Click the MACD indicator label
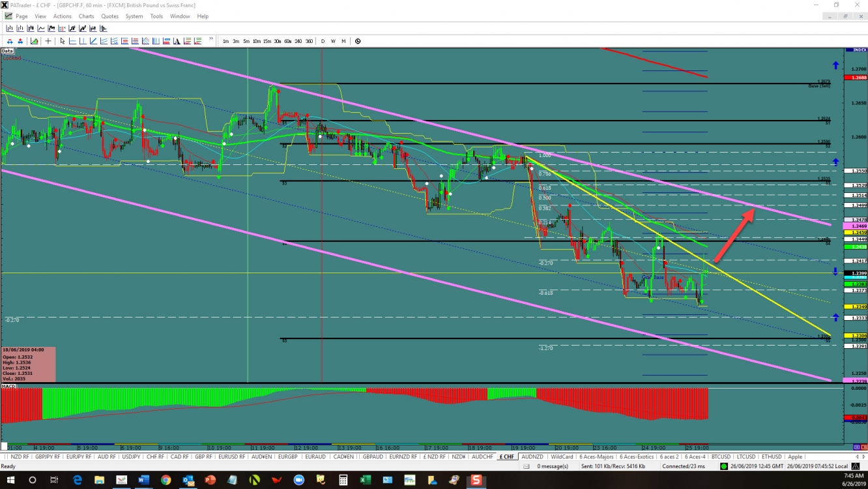 pyautogui.click(x=8, y=387)
